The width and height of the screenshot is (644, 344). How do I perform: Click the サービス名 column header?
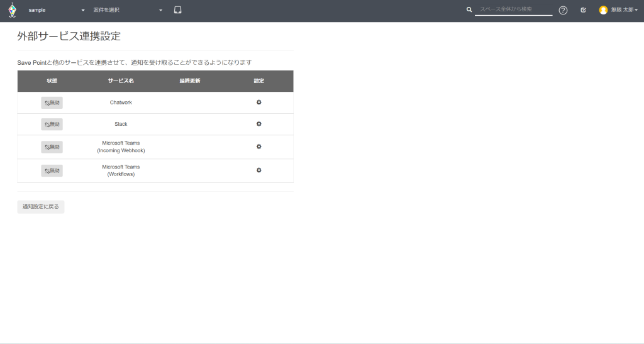pos(121,81)
